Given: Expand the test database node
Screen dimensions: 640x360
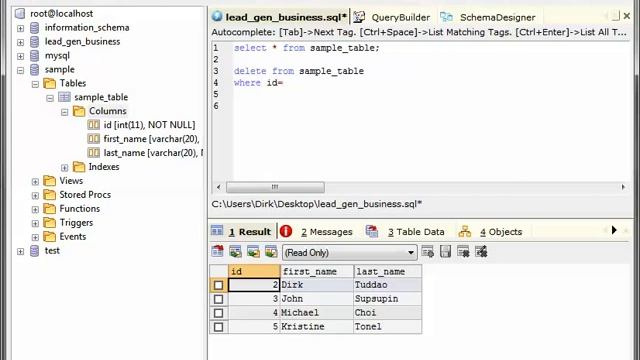Looking at the screenshot, I should point(20,251).
